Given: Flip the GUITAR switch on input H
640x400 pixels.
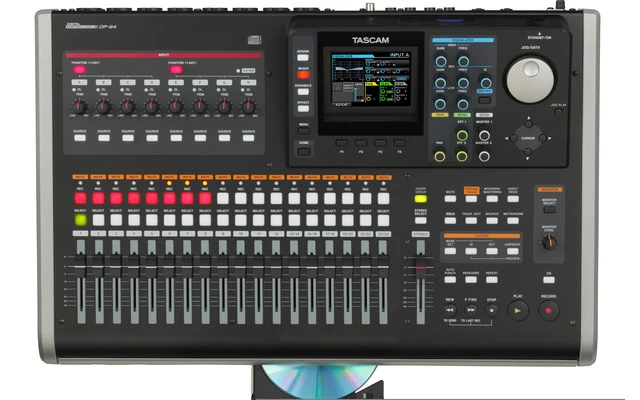Looking at the screenshot, I should (x=248, y=71).
